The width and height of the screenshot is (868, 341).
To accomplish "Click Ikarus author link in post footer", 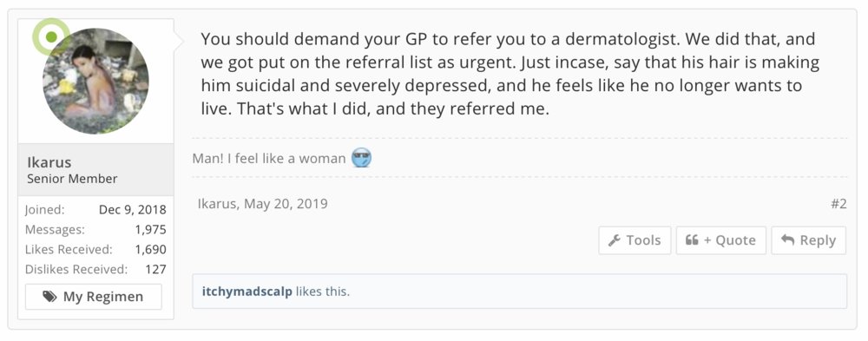I will (x=218, y=204).
